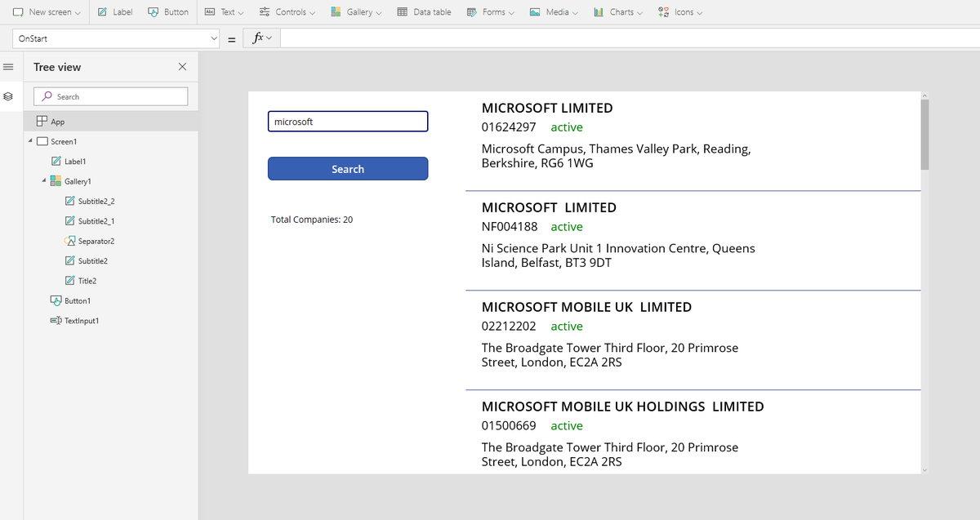Click the gallery vertical scrollbar thumb

click(924, 134)
